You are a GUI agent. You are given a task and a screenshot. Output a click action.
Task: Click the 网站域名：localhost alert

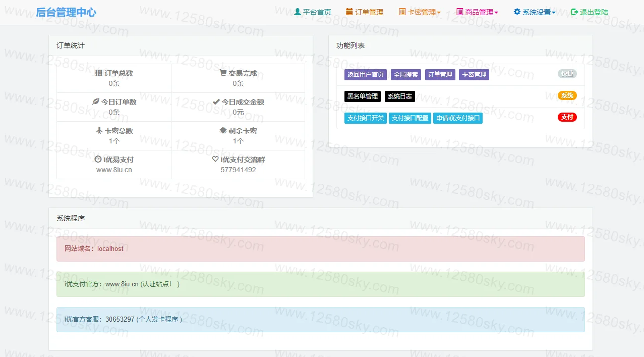pyautogui.click(x=320, y=249)
